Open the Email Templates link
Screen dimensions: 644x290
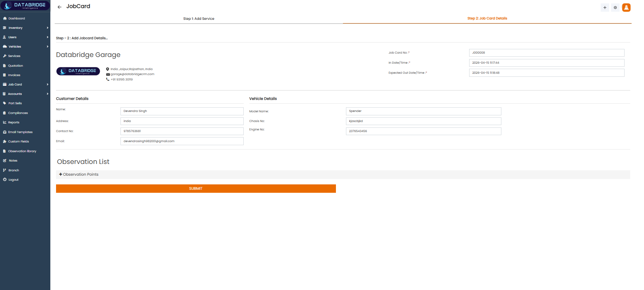(x=20, y=132)
